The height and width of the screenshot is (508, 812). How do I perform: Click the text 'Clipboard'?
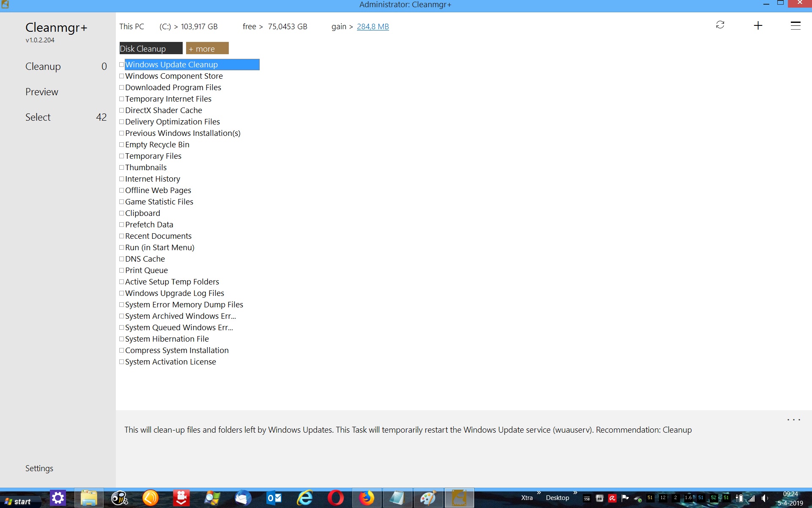(143, 213)
